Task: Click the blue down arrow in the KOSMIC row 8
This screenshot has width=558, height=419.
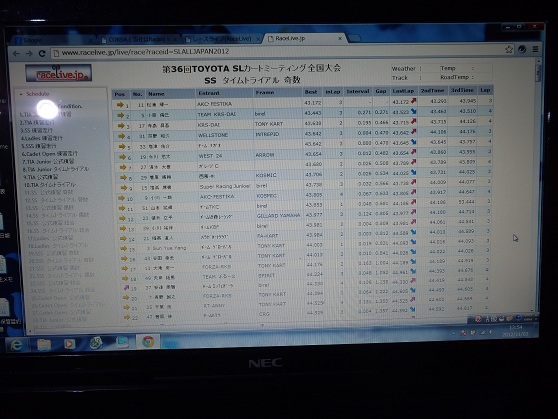Action: (x=413, y=172)
